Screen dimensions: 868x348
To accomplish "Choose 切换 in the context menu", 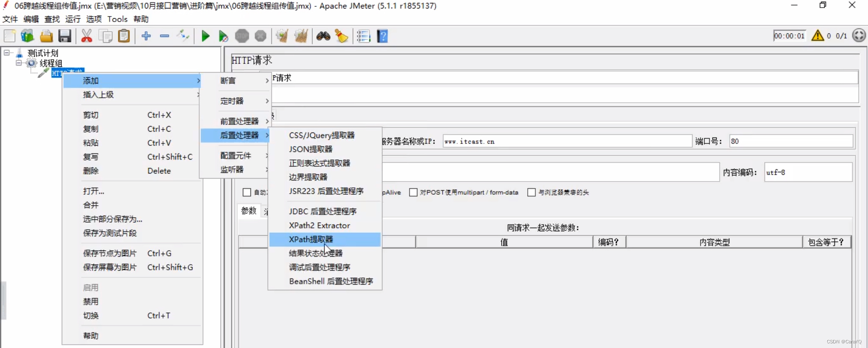I will click(x=132, y=315).
